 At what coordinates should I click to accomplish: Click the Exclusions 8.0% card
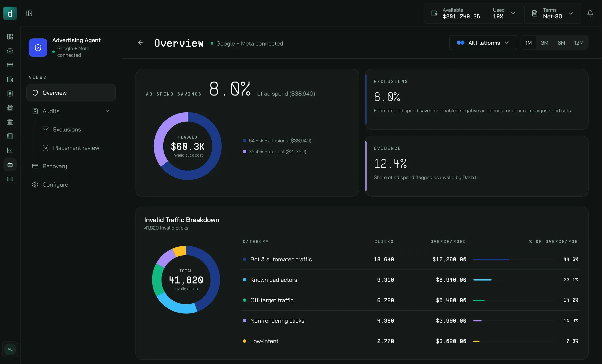pyautogui.click(x=477, y=99)
